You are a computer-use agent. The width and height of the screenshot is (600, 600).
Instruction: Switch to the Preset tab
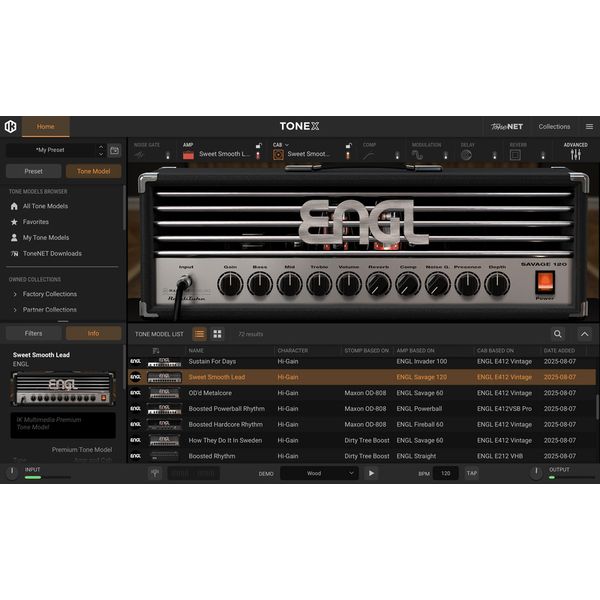(x=34, y=171)
